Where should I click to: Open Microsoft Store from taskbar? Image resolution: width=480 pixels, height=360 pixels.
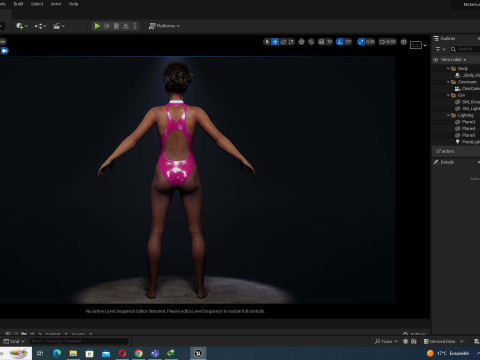90,353
